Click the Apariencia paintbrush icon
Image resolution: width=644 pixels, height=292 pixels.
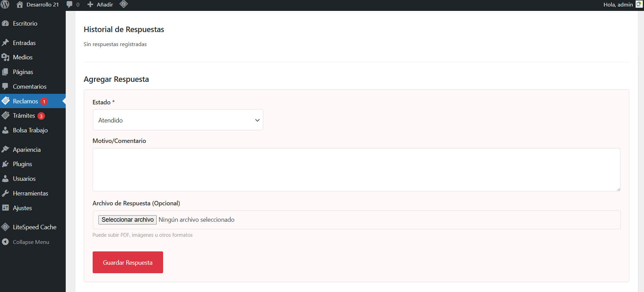click(5, 149)
